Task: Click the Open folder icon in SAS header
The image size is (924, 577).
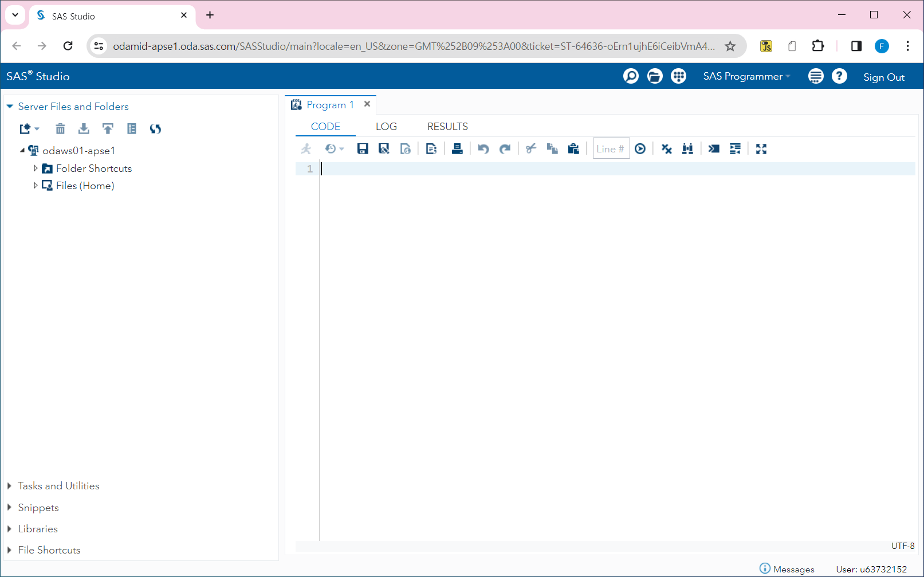Action: [655, 76]
